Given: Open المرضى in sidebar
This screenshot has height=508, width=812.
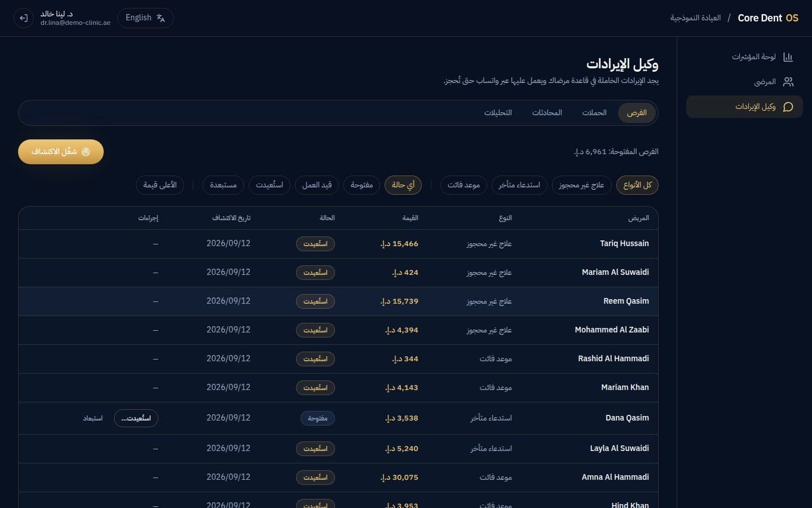Looking at the screenshot, I should point(744,82).
